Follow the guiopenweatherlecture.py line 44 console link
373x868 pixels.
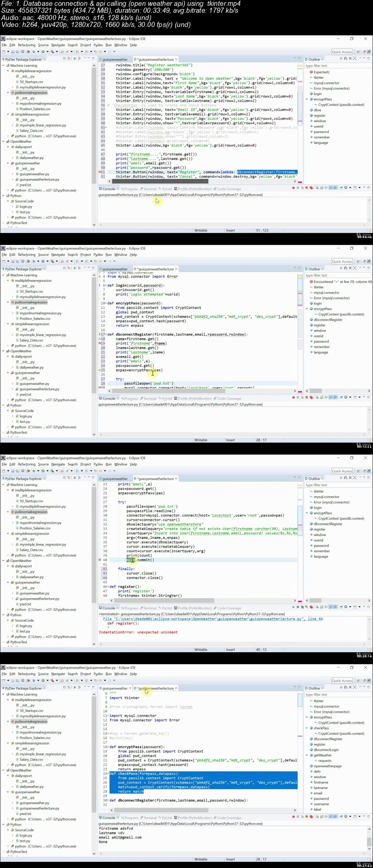(213, 619)
